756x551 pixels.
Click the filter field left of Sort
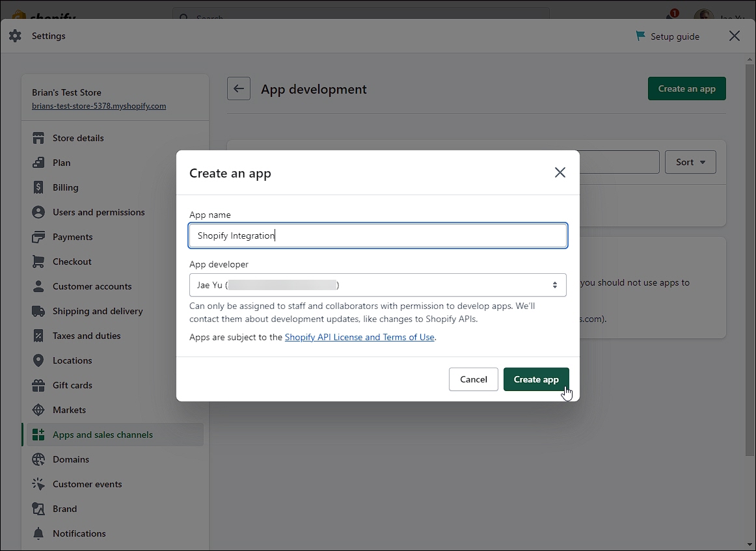tap(619, 162)
